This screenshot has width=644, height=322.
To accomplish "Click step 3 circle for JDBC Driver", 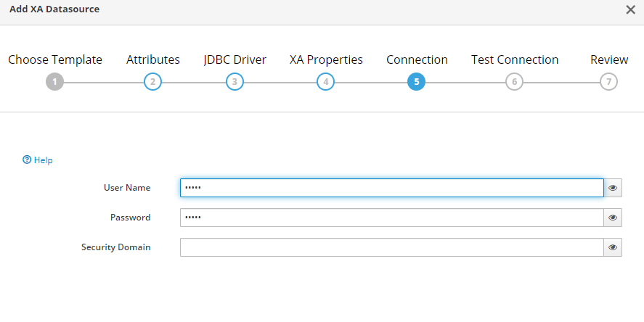I will point(235,82).
